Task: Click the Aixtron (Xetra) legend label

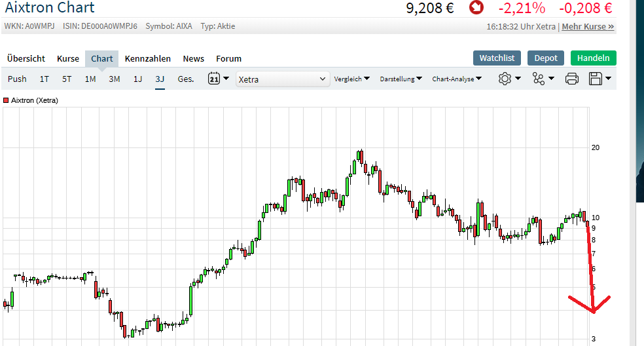Action: (35, 100)
